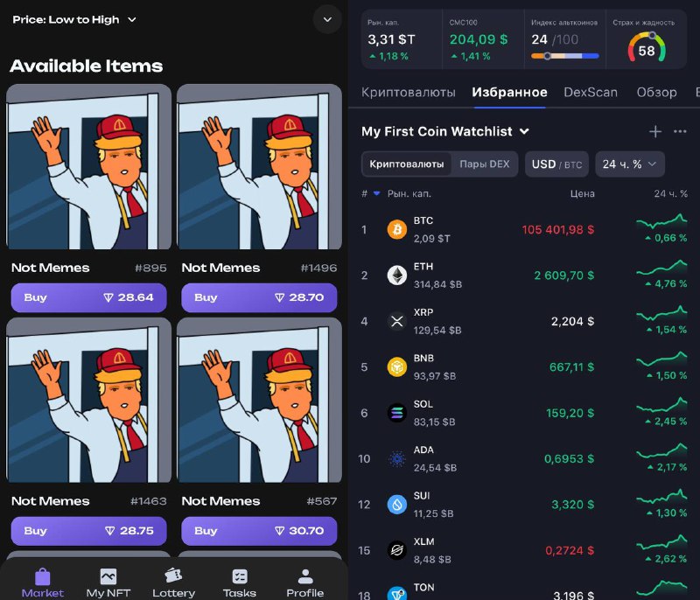Open watchlist three-dots options menu

pos(680,131)
